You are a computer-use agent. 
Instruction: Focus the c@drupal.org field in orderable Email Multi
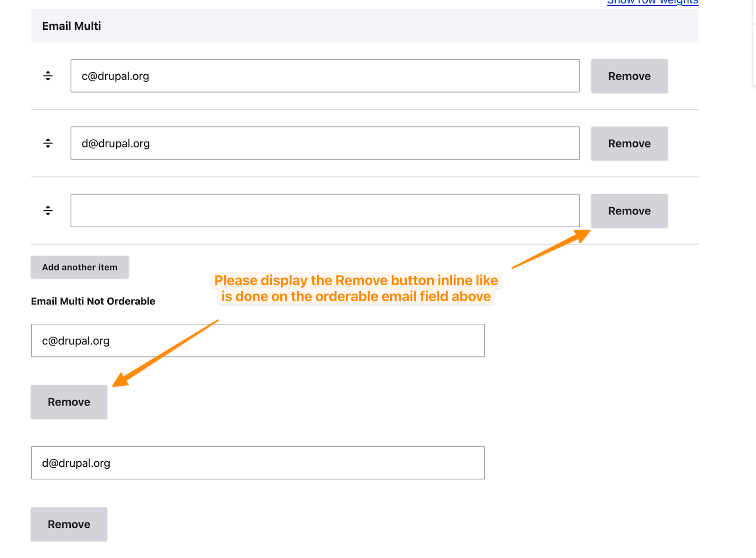pos(325,76)
